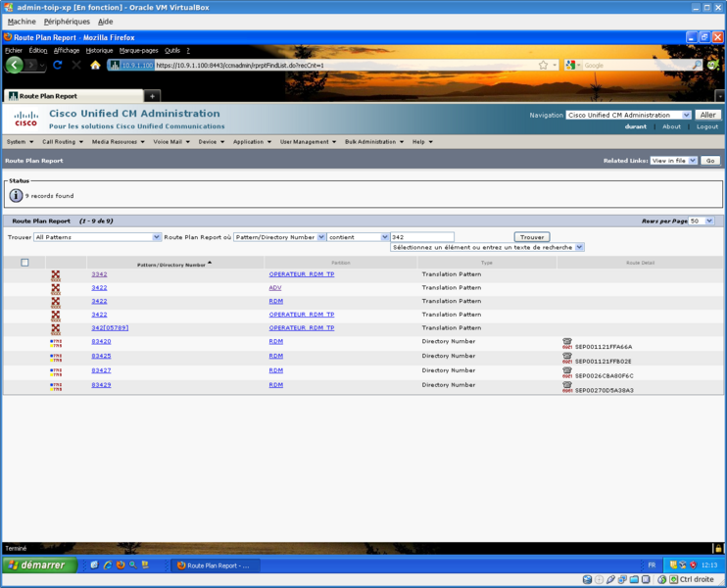Open the new tab plus button
Viewport: 727px width, 588px height.
[153, 96]
